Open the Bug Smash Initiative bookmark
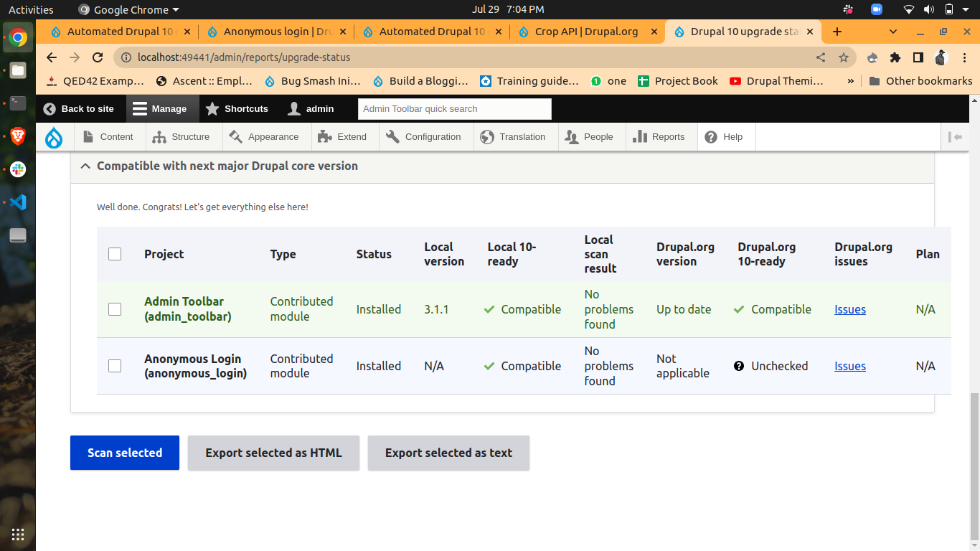 [312, 81]
